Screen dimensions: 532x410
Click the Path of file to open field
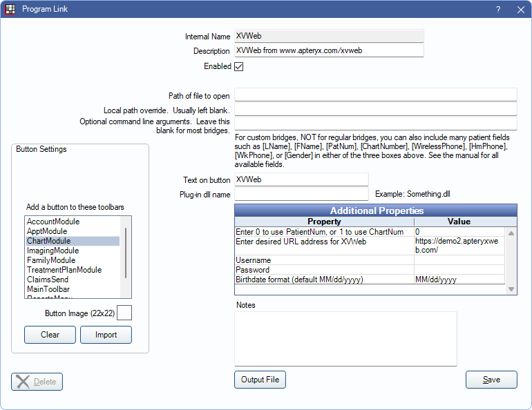375,95
